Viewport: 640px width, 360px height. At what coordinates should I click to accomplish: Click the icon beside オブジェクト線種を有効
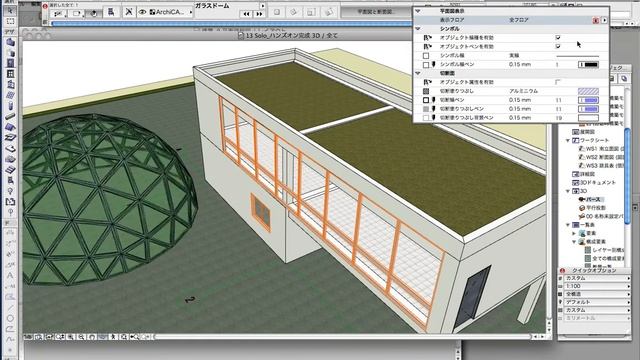427,38
